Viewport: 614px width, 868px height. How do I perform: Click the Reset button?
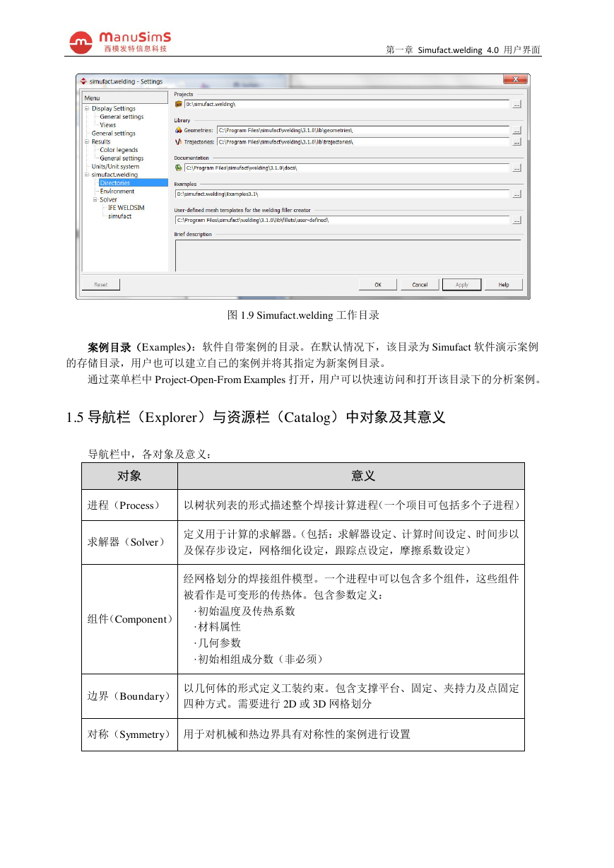pos(101,284)
